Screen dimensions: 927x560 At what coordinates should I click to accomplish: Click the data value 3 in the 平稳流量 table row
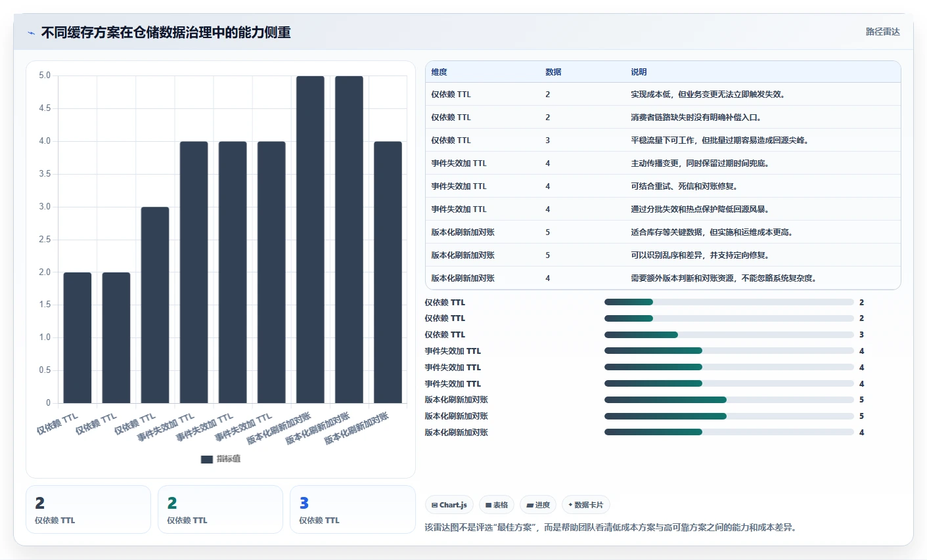click(x=547, y=140)
